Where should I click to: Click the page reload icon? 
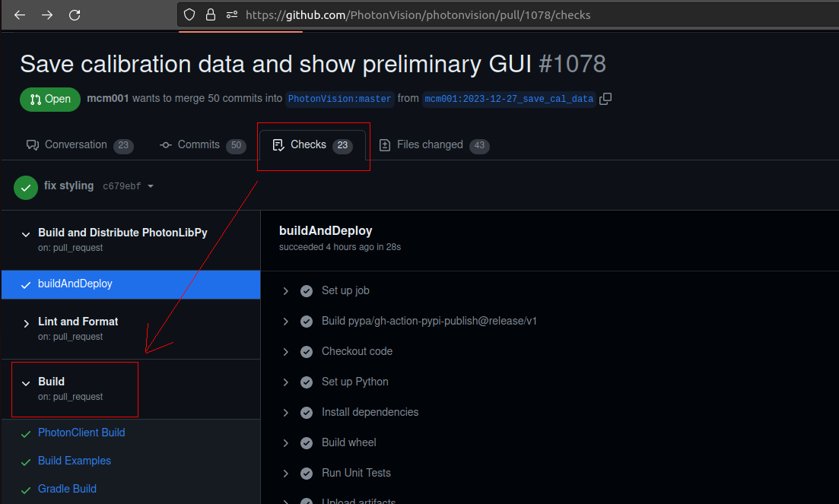(x=75, y=14)
